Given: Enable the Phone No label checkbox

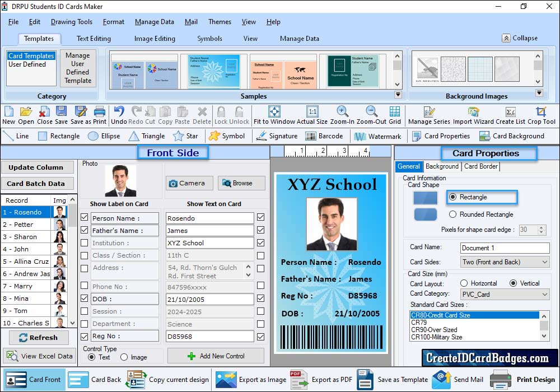Looking at the screenshot, I should 85,285.
